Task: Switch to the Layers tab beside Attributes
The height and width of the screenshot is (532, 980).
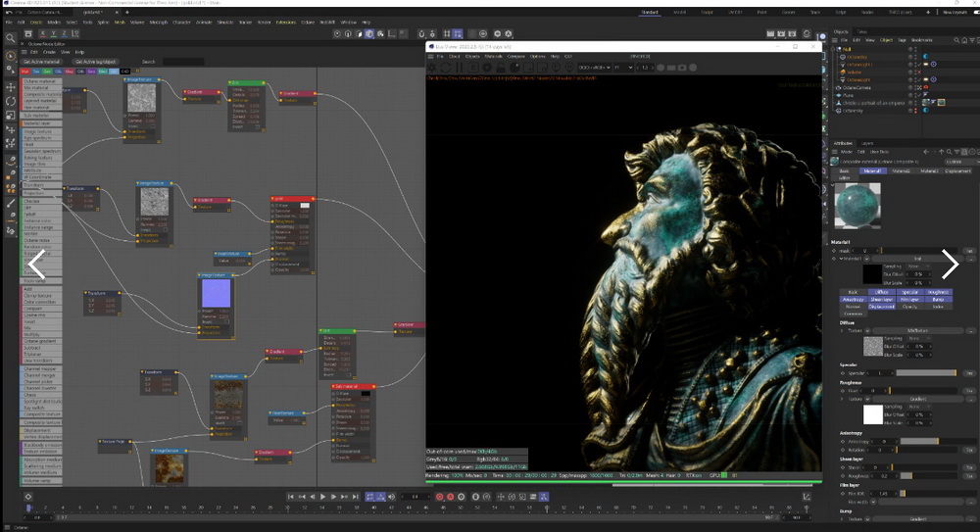Action: pos(867,143)
